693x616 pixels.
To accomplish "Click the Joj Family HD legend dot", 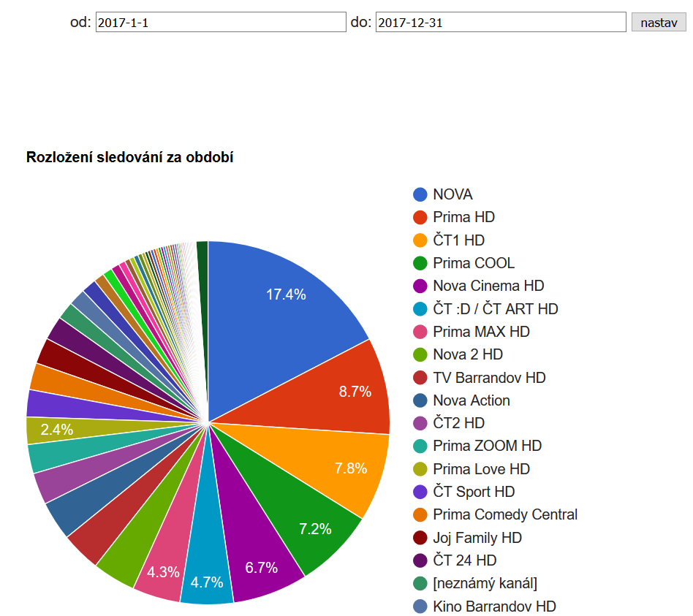I will [420, 538].
